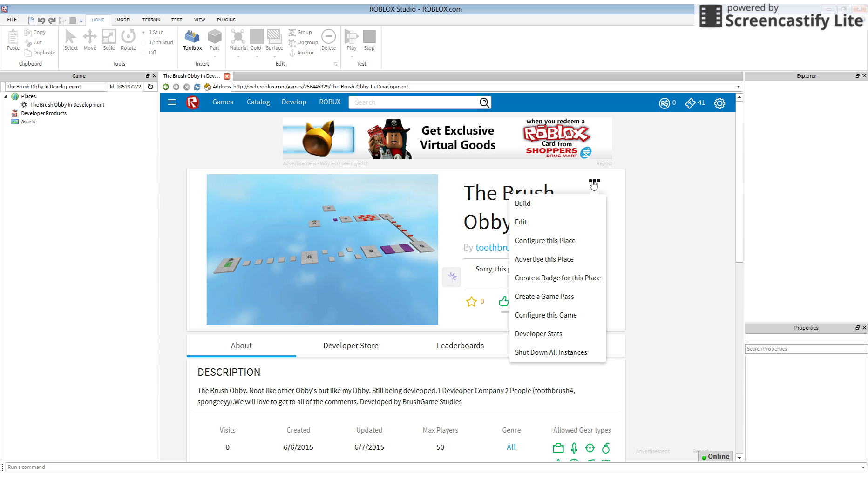Screen dimensions: 868x488
Task: Select the Move tool
Action: pos(89,40)
